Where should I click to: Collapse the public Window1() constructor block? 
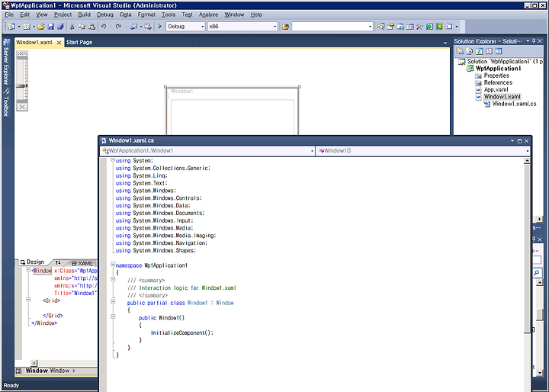(113, 316)
